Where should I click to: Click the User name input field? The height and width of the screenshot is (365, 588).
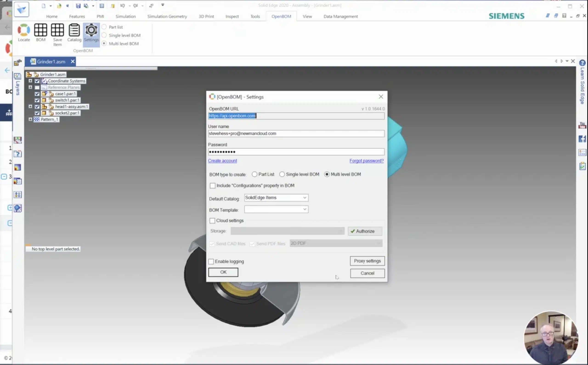click(x=296, y=133)
